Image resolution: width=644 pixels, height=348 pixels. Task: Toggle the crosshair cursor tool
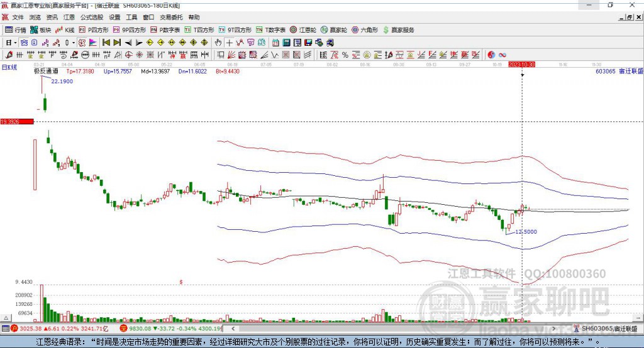(229, 43)
